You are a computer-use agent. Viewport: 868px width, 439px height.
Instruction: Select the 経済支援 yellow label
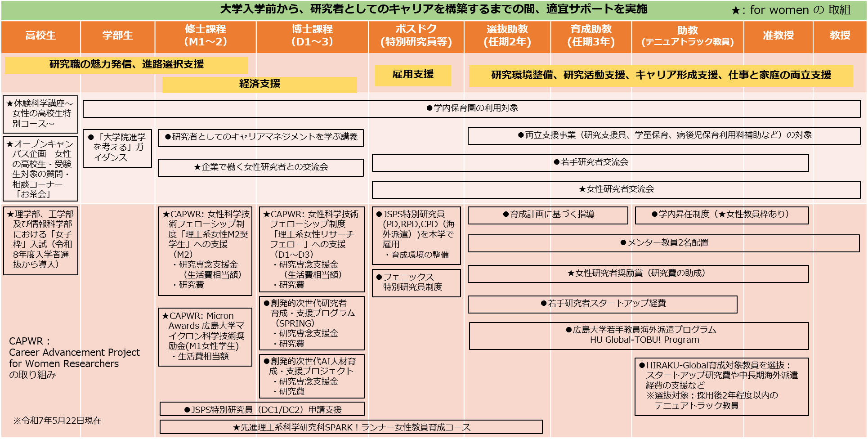click(260, 84)
